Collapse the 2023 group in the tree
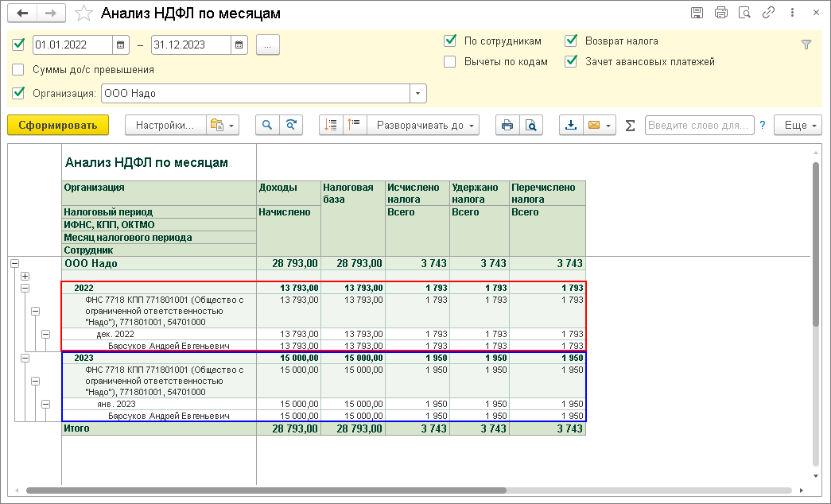Image resolution: width=831 pixels, height=504 pixels. [25, 359]
